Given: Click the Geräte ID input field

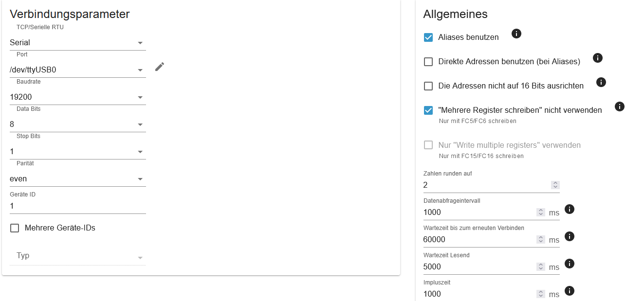Looking at the screenshot, I should click(77, 206).
